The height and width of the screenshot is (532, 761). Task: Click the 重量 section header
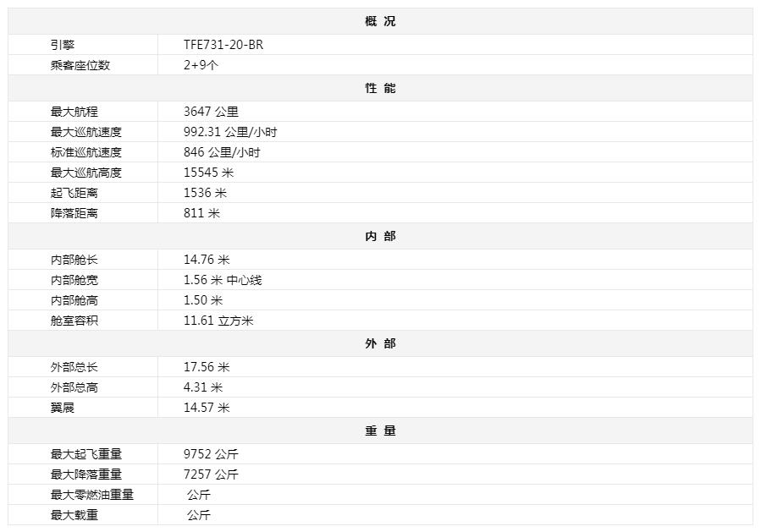[380, 431]
